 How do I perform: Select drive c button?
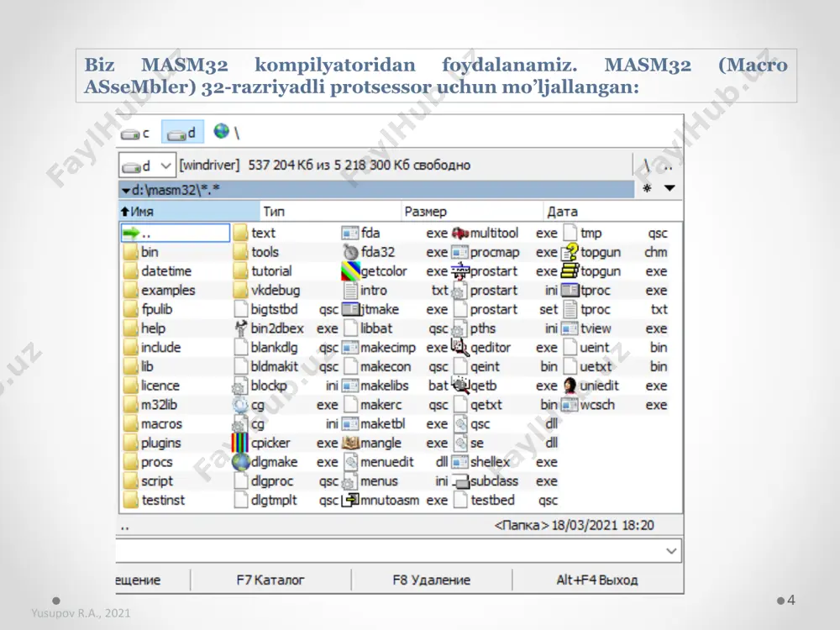[x=135, y=133]
